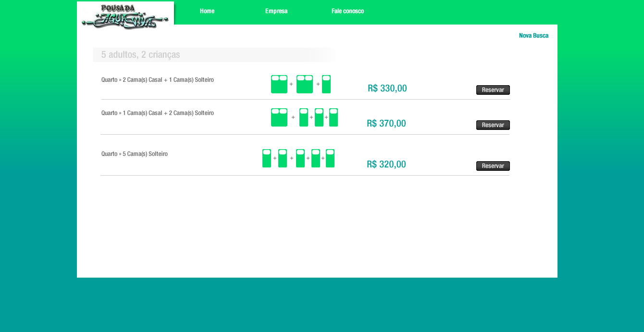
Task: Click the double bed icon in R$ 370,00 row
Action: tap(279, 117)
